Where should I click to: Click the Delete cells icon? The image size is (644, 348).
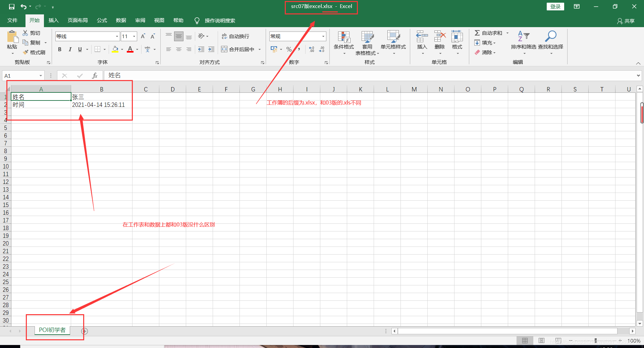(440, 37)
